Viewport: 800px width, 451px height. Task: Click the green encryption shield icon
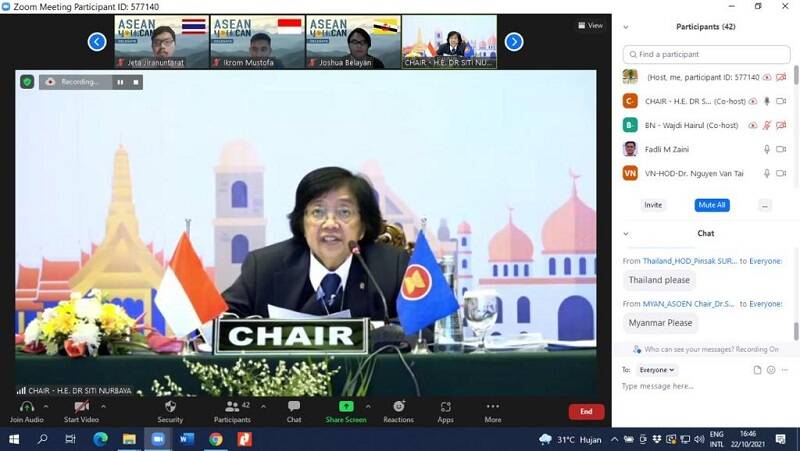[x=27, y=82]
